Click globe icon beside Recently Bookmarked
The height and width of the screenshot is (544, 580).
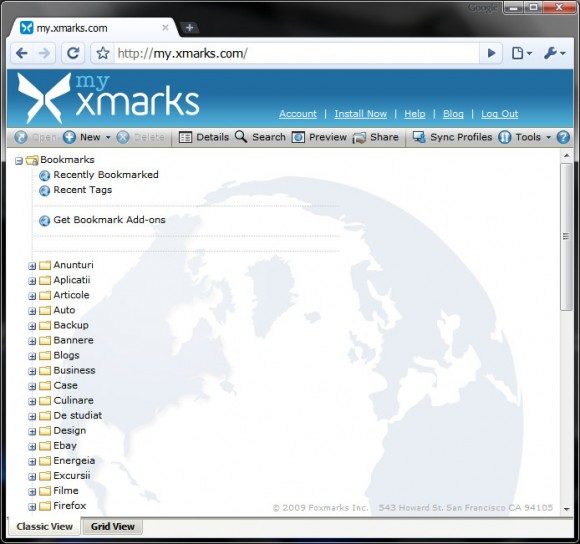coord(44,175)
